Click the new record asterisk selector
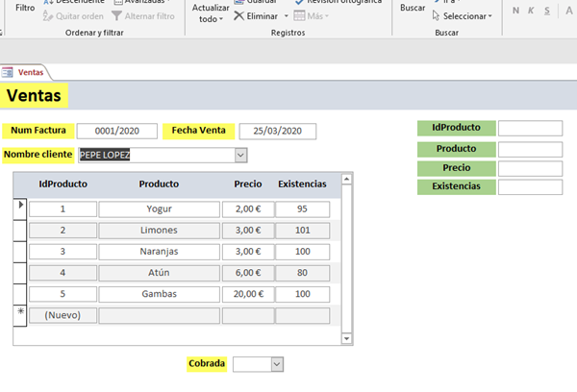This screenshot has height=392, width=577. point(20,315)
